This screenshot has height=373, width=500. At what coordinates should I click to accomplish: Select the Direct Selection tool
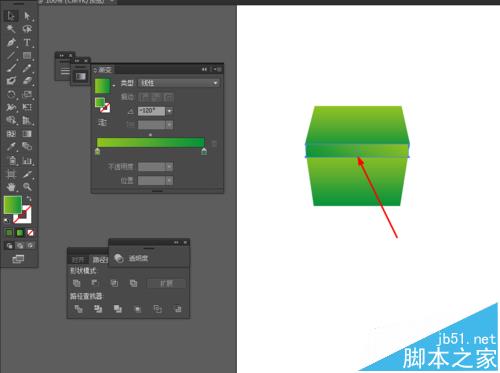pyautogui.click(x=27, y=16)
